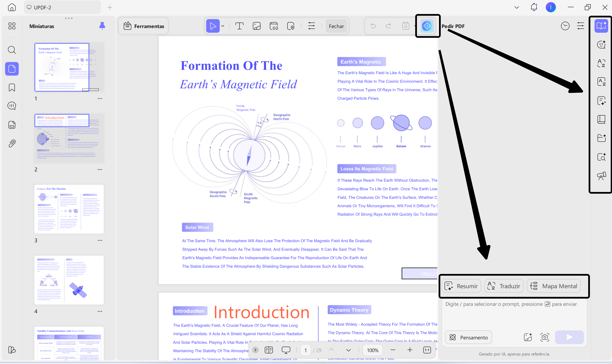Open the telescope research icon
This screenshot has width=612, height=364.
[601, 176]
